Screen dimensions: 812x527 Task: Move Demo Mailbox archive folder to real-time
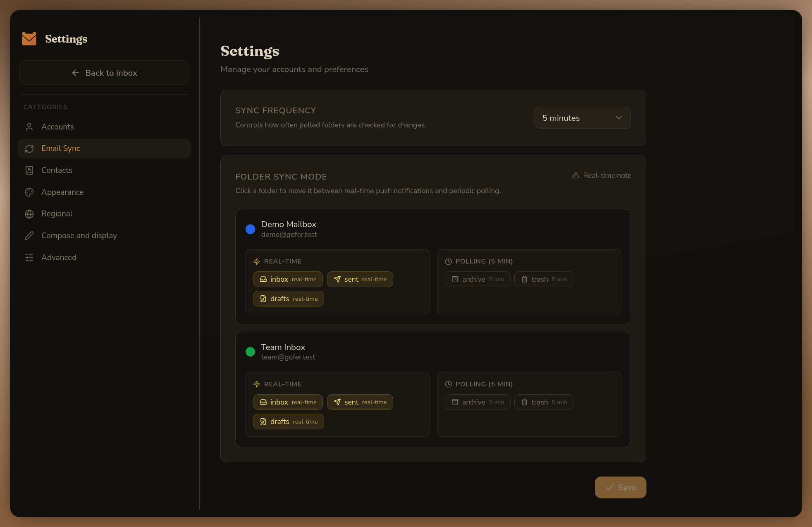coord(478,279)
